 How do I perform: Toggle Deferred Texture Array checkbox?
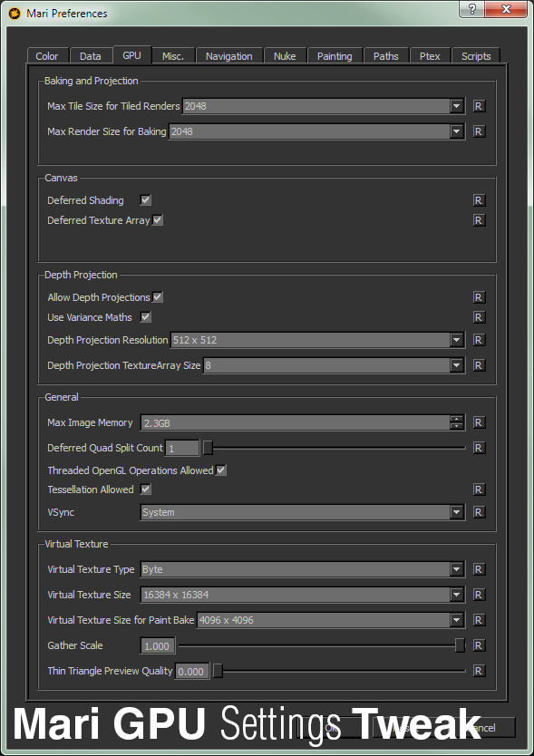point(157,220)
